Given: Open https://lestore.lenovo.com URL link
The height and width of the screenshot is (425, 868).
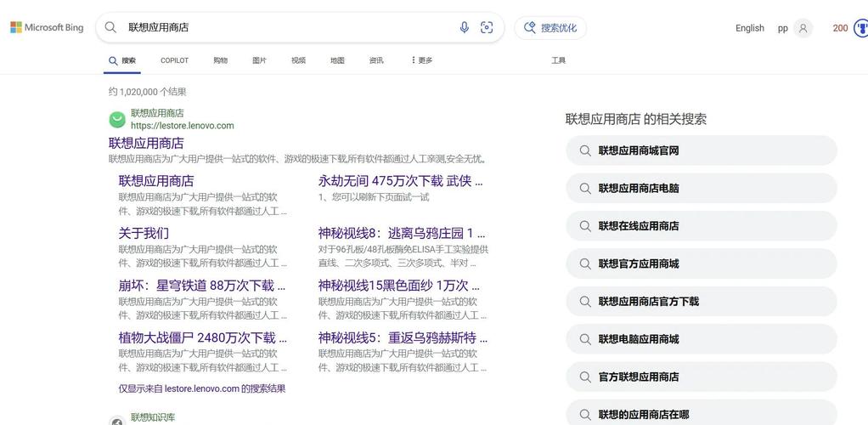Looking at the screenshot, I should (182, 126).
